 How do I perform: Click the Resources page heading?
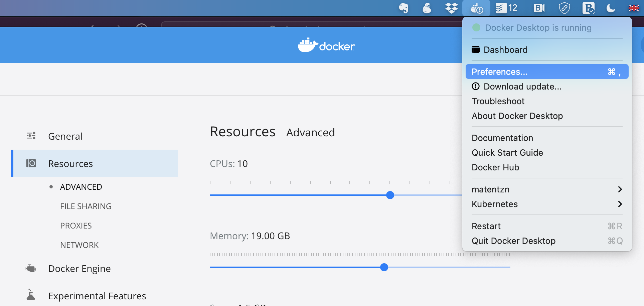(243, 132)
